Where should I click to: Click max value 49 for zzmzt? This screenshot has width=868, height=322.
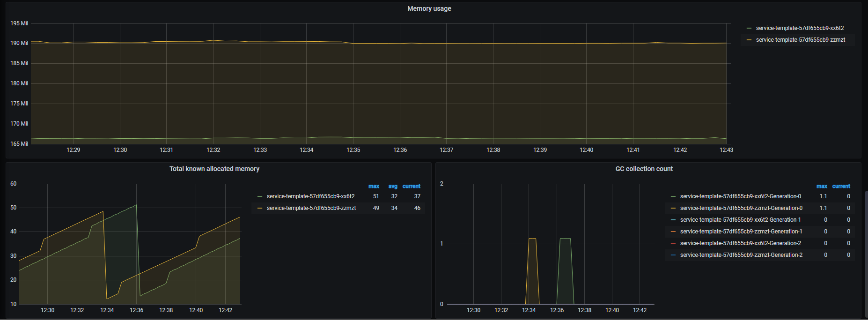[x=376, y=208]
